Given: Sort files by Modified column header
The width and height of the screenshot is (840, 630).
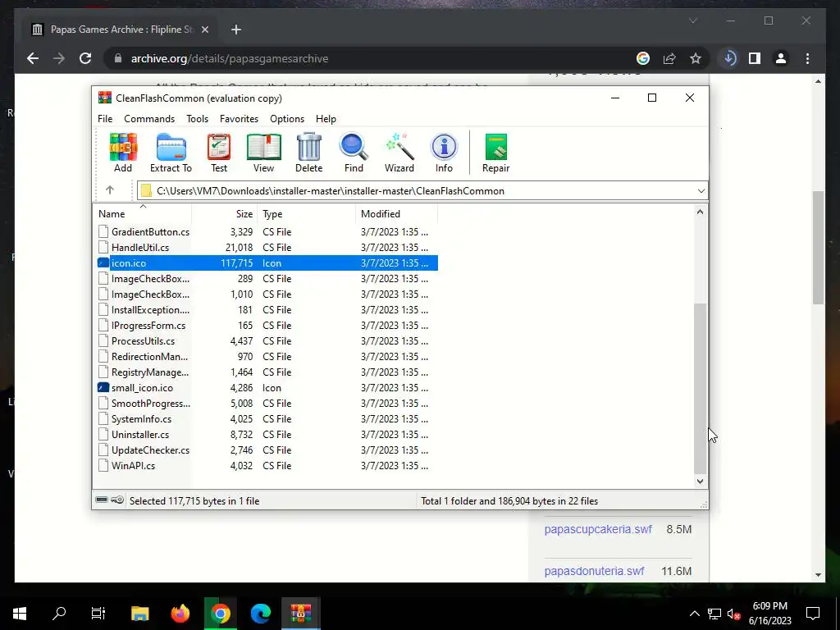Looking at the screenshot, I should click(x=396, y=213).
